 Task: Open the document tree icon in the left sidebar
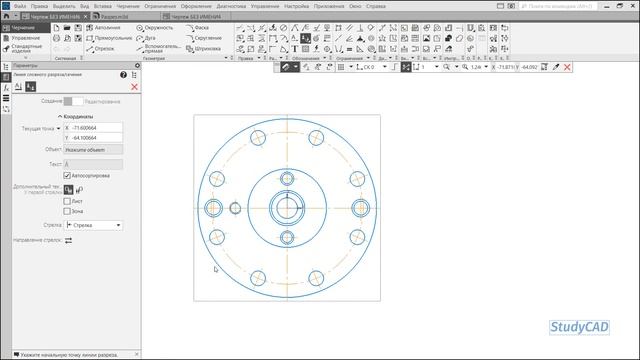pyautogui.click(x=6, y=67)
